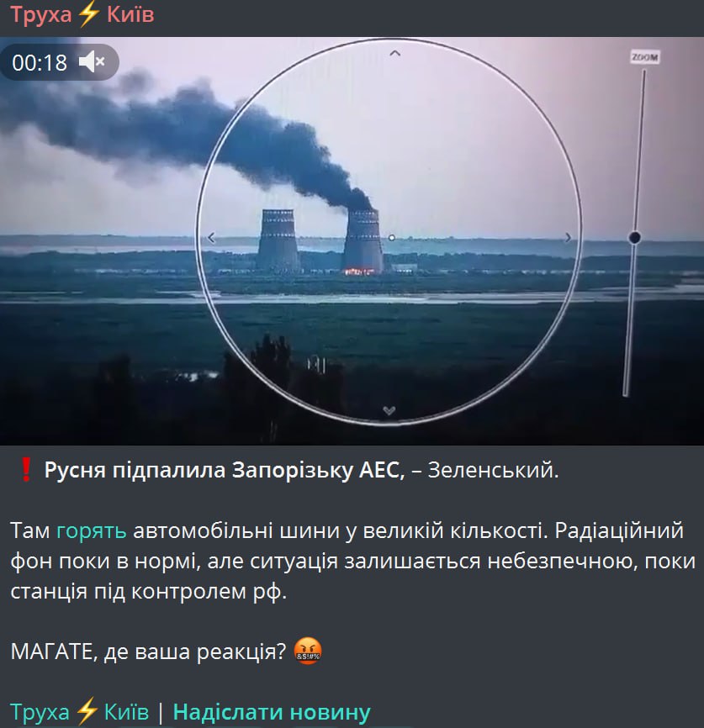
Task: Click the lightning emoji in the footer link
Action: tap(87, 711)
